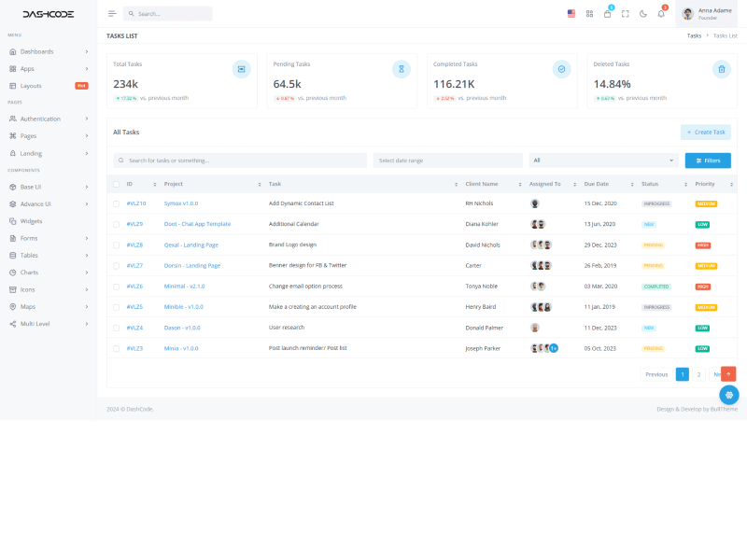Open the shopping bag cart icon
The image size is (747, 560).
[x=607, y=14]
